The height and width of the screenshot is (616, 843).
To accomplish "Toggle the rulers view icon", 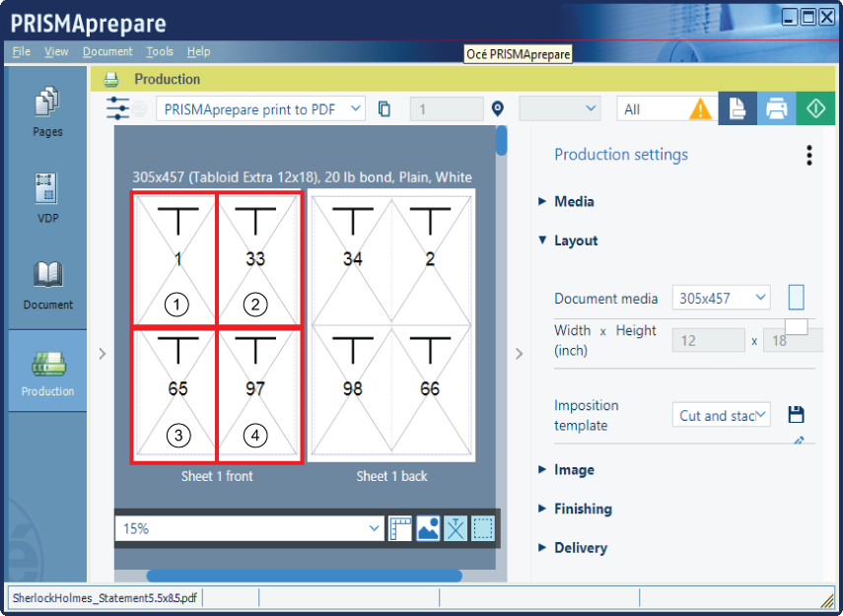I will pyautogui.click(x=400, y=529).
